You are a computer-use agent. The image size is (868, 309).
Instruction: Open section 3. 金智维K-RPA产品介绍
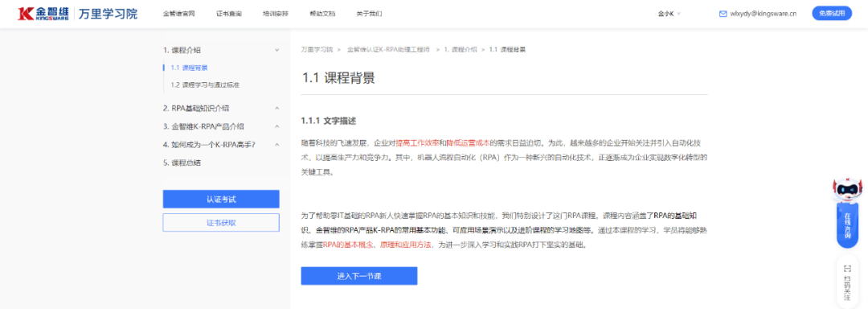[203, 126]
